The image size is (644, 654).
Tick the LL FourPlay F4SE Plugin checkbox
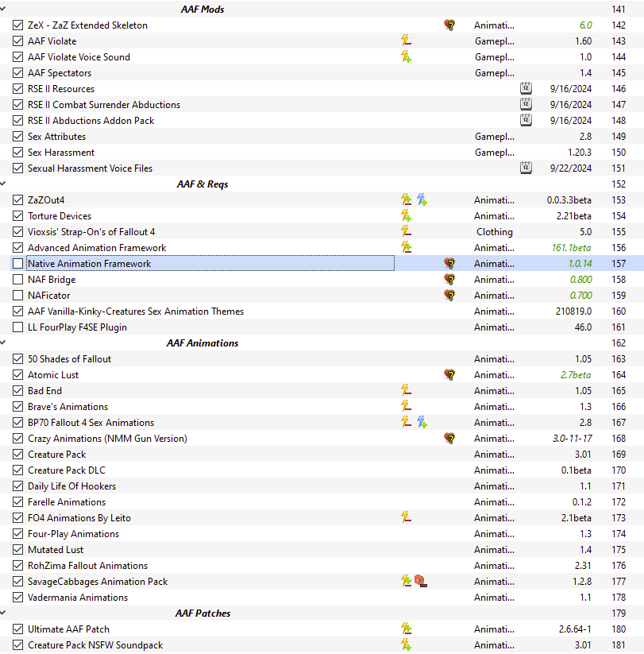[18, 327]
